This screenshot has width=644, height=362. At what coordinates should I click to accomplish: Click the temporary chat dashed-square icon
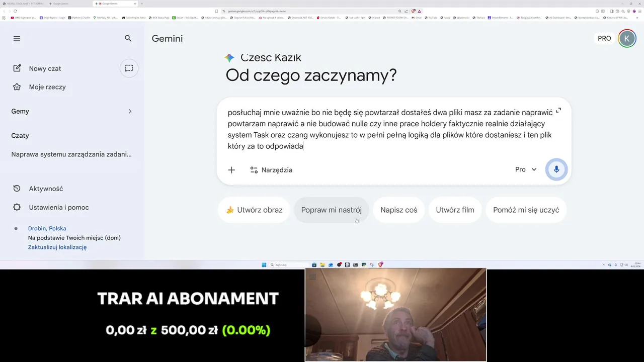click(x=129, y=68)
